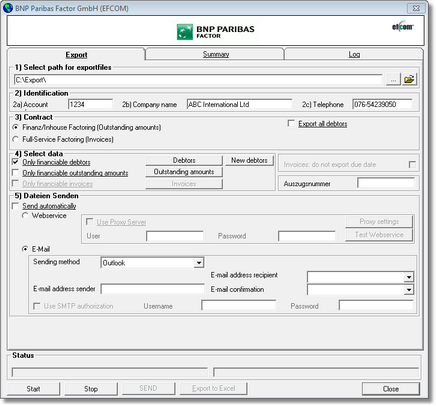Viewport: 436px width, 406px height.
Task: Click the Company name field
Action: coord(239,104)
